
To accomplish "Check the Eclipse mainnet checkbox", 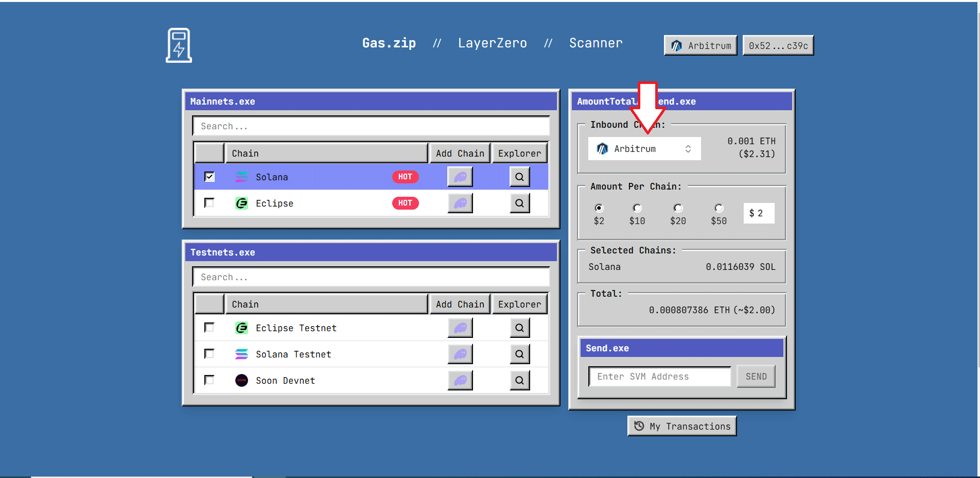I will 209,203.
